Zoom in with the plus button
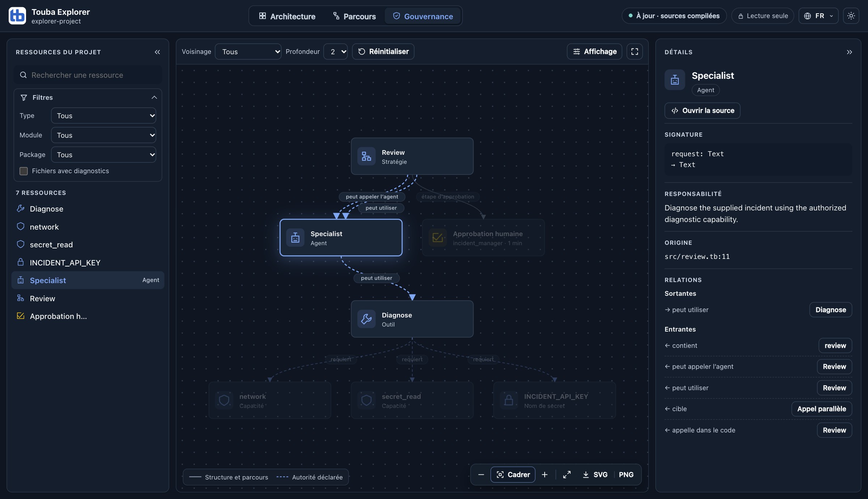Screen dimensions: 868x499 pos(545,475)
